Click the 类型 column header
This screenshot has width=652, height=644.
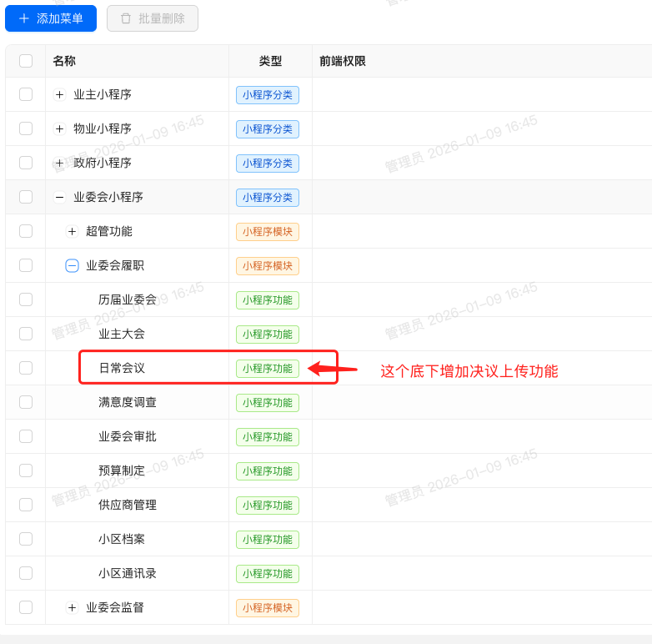coord(270,61)
